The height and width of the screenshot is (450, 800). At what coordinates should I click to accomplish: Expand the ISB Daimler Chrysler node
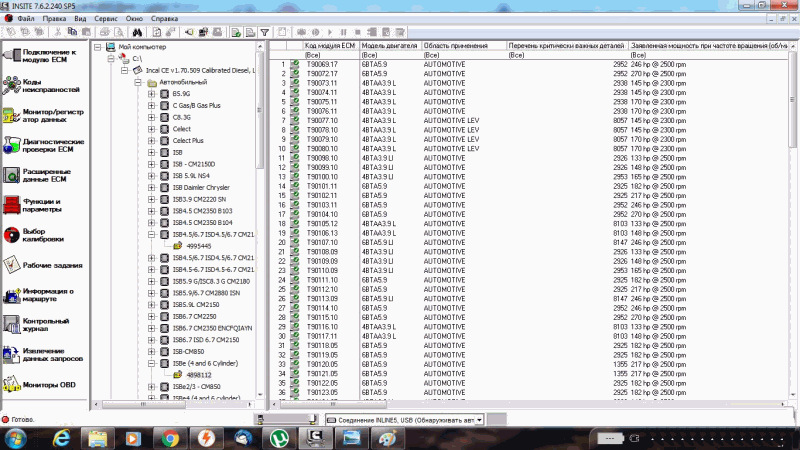[x=152, y=188]
